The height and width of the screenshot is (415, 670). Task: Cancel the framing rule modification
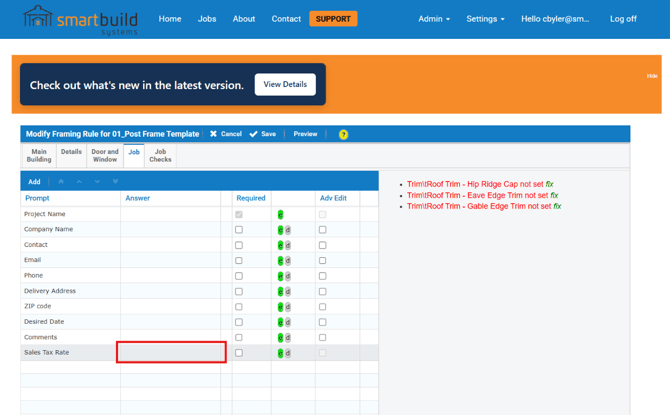pyautogui.click(x=226, y=134)
